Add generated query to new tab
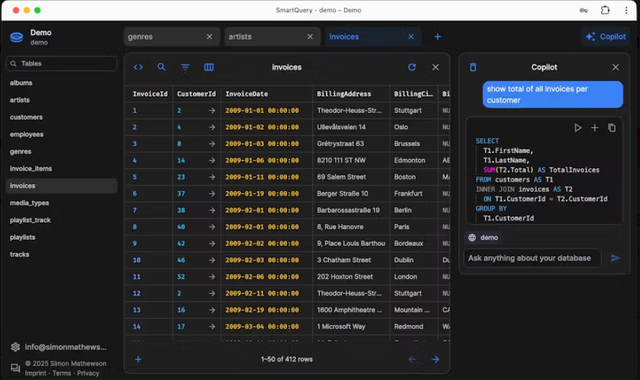Image resolution: width=640 pixels, height=380 pixels. point(594,128)
